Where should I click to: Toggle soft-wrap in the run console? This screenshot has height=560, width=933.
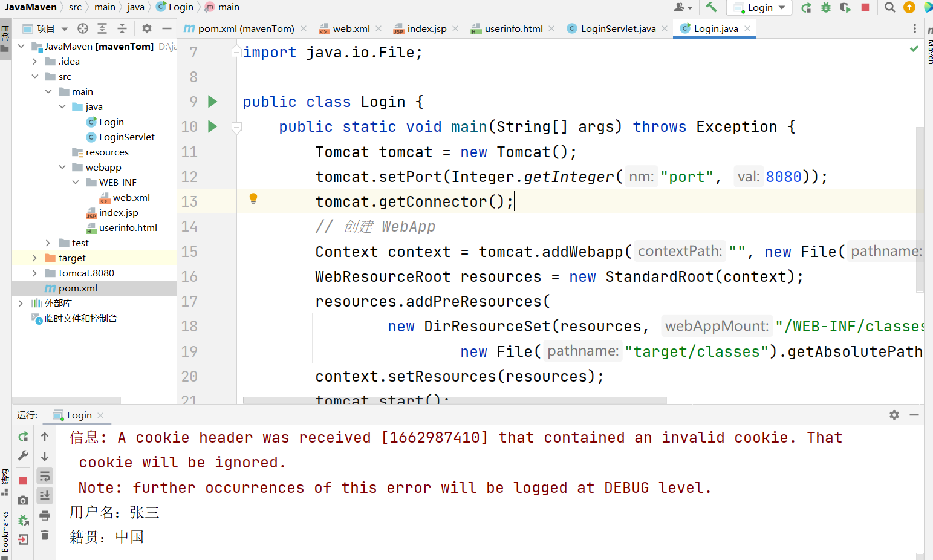(x=45, y=476)
